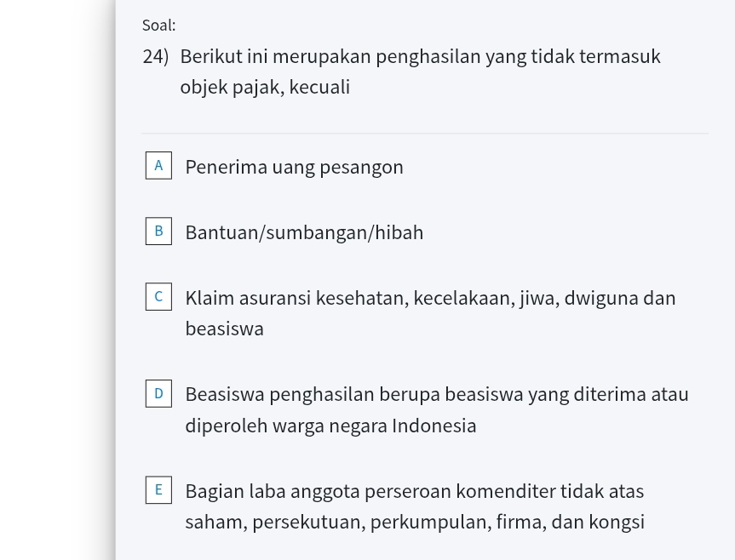Click the "Bagian laba anggota perseroan" answer line
735x560 pixels.
[414, 492]
